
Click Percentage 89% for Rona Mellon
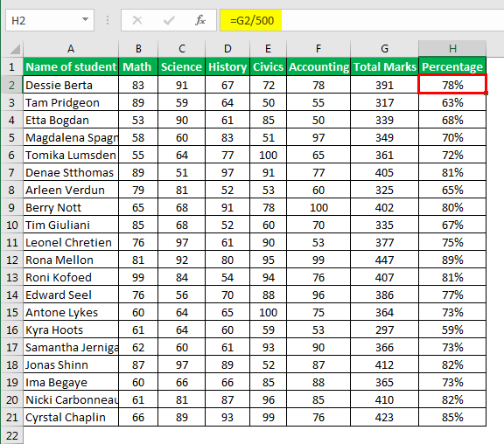pyautogui.click(x=452, y=260)
